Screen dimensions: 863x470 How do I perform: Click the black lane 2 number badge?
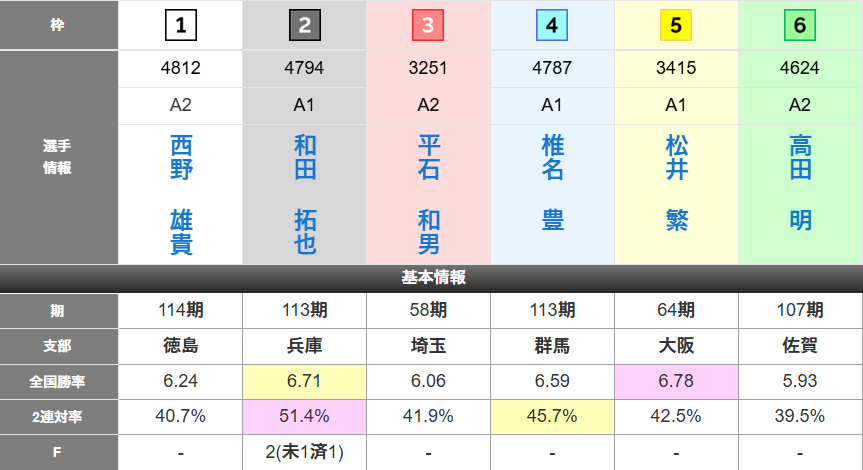coord(304,25)
